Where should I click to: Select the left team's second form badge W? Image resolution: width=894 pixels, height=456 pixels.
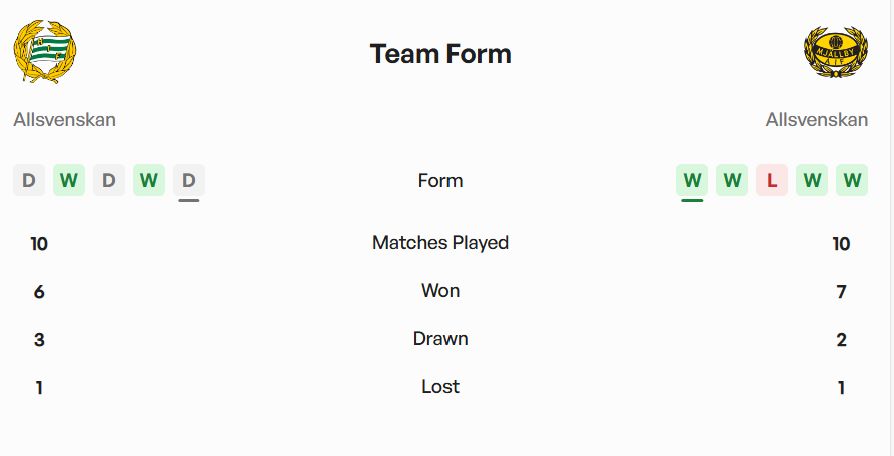tap(69, 180)
